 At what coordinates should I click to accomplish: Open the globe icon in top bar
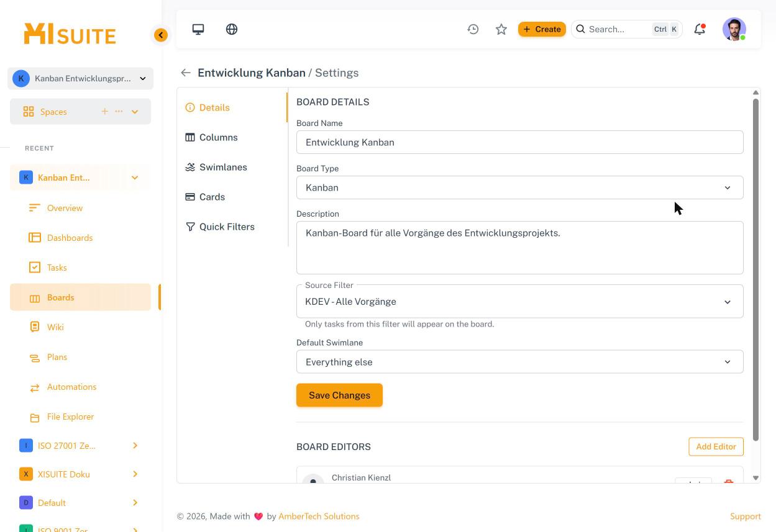tap(232, 29)
